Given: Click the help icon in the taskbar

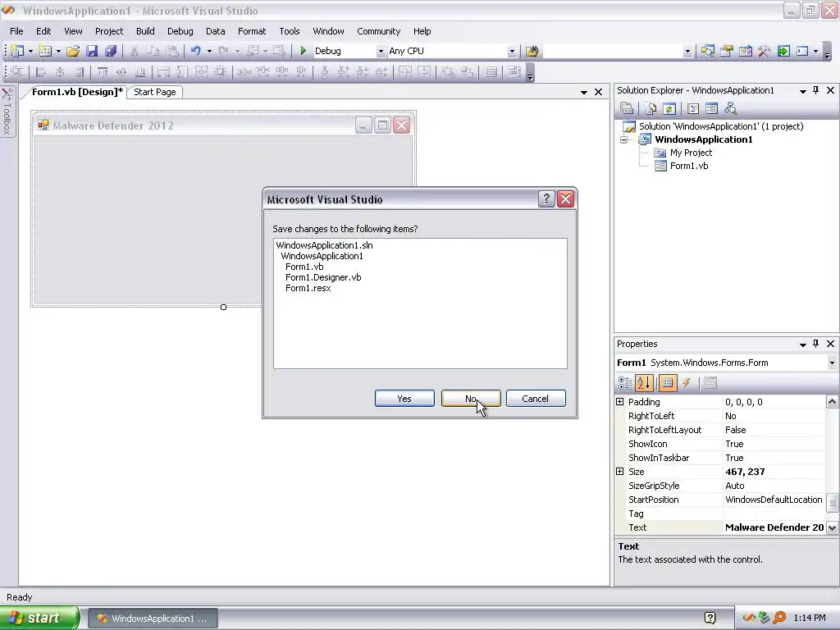Looking at the screenshot, I should click(710, 619).
